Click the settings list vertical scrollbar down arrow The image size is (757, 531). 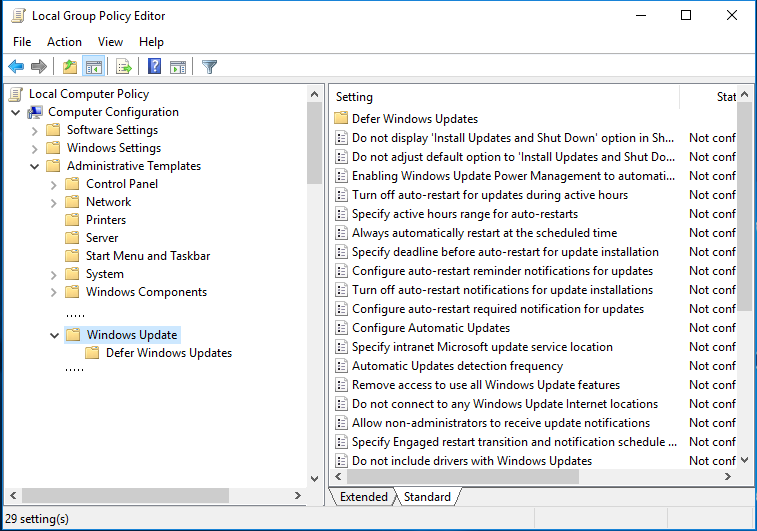point(743,460)
